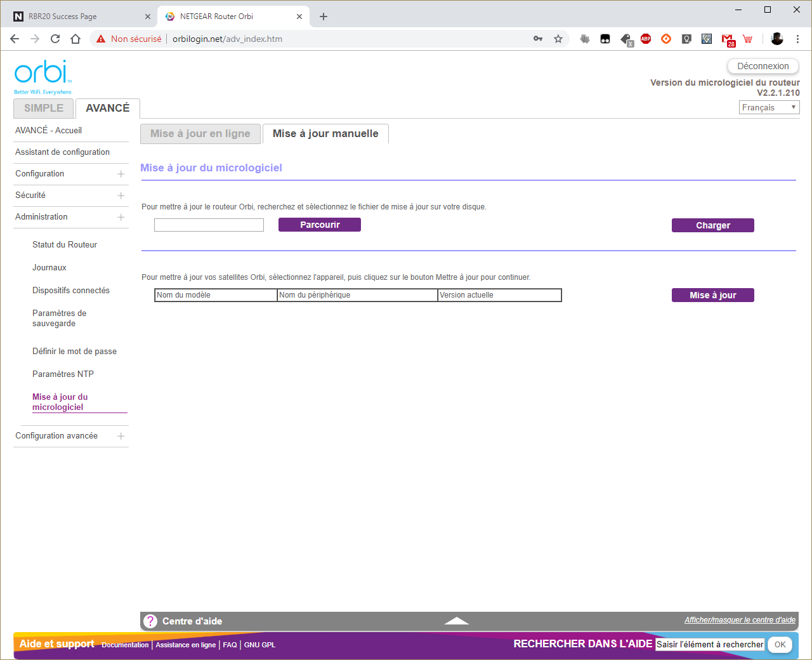Select the AVANCÉ tab
The image size is (812, 660).
click(x=108, y=108)
